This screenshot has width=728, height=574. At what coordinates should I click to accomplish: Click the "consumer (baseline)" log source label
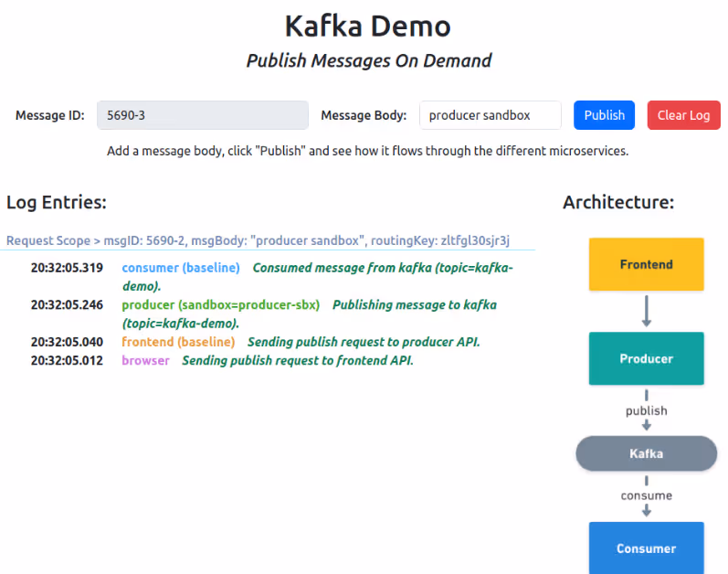pos(181,268)
